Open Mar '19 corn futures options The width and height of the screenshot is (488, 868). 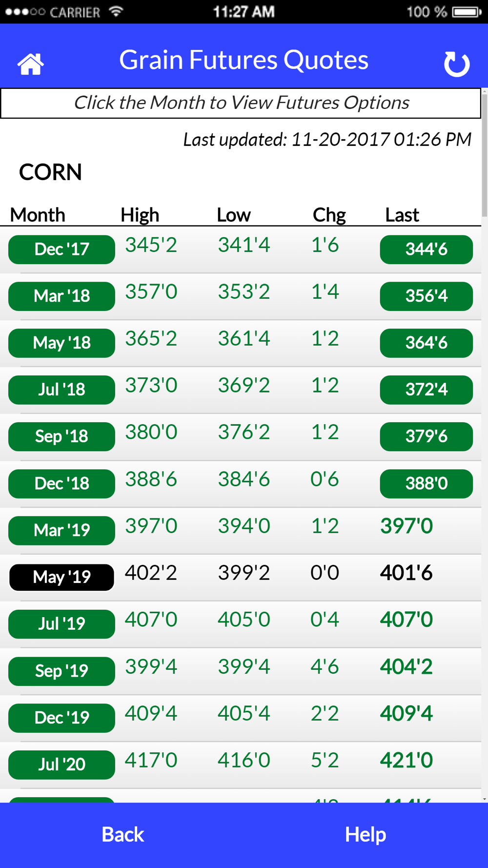pyautogui.click(x=61, y=531)
